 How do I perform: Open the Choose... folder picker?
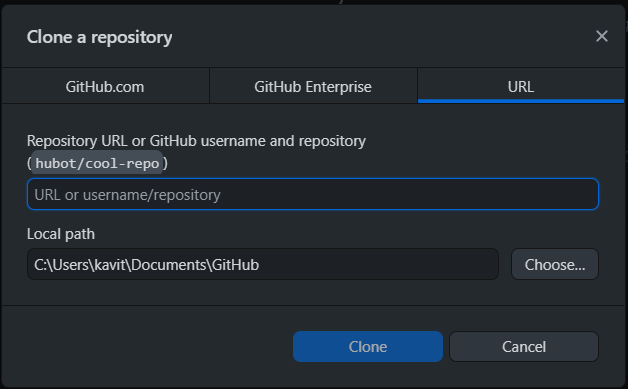pos(555,264)
